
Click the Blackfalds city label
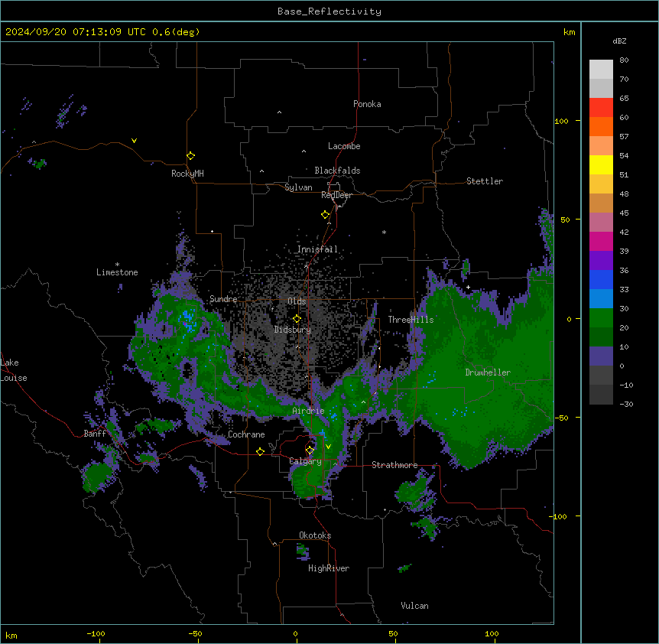point(337,171)
